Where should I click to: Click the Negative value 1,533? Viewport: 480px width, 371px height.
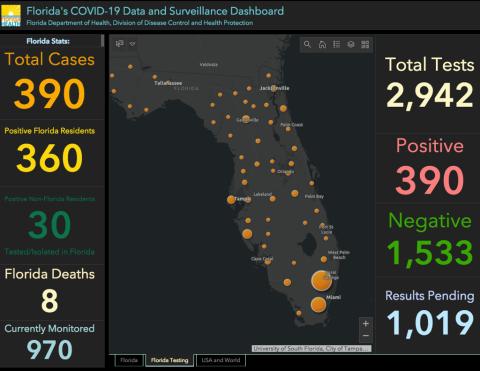click(430, 253)
